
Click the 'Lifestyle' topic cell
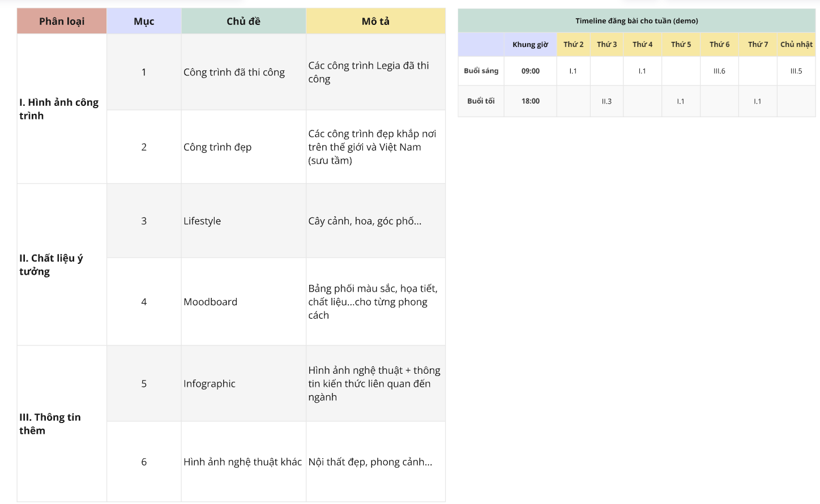(244, 221)
